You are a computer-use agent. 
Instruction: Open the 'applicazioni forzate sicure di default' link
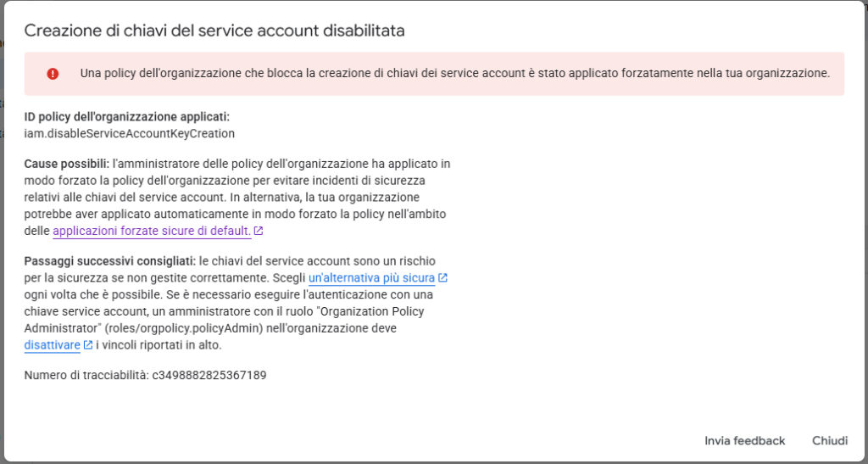pyautogui.click(x=151, y=231)
